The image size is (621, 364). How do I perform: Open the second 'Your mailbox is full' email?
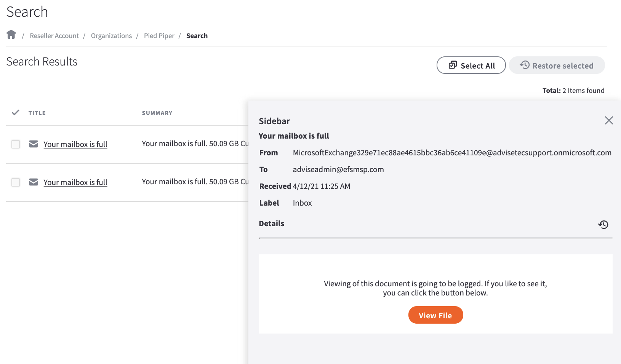pos(75,182)
